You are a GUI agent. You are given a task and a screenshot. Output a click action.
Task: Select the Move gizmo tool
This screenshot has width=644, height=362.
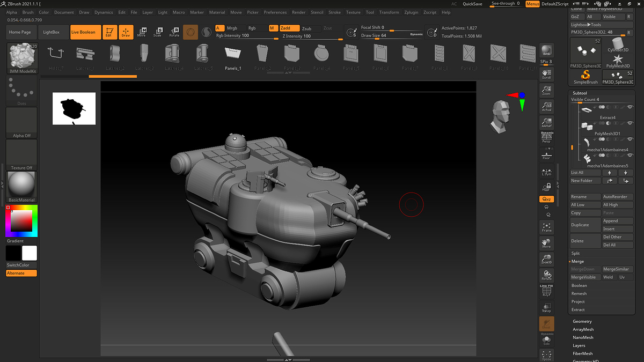coord(142,32)
